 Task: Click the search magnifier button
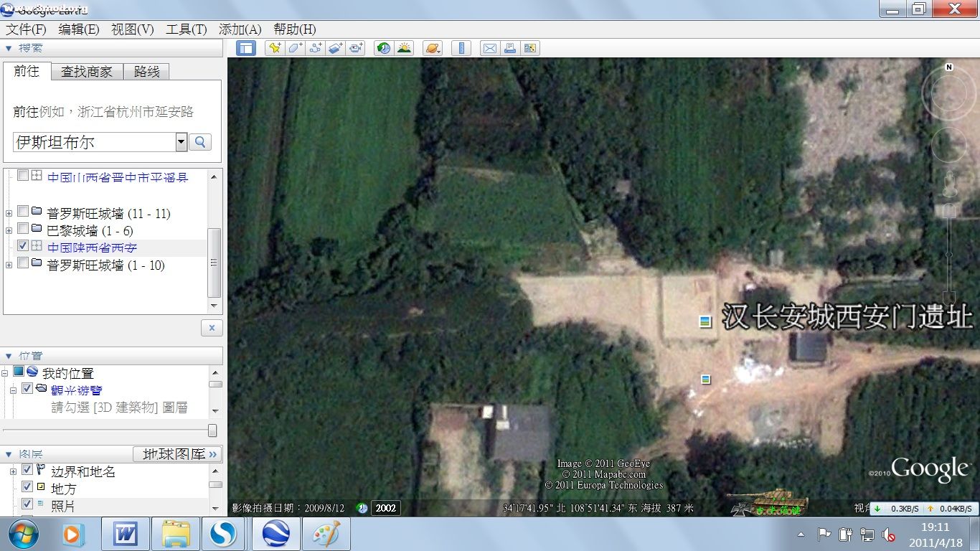[200, 142]
